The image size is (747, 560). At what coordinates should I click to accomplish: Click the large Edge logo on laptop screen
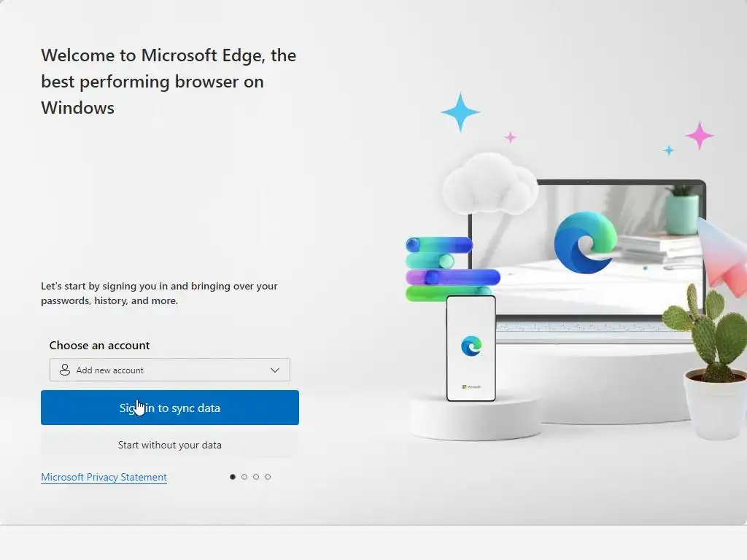point(586,243)
